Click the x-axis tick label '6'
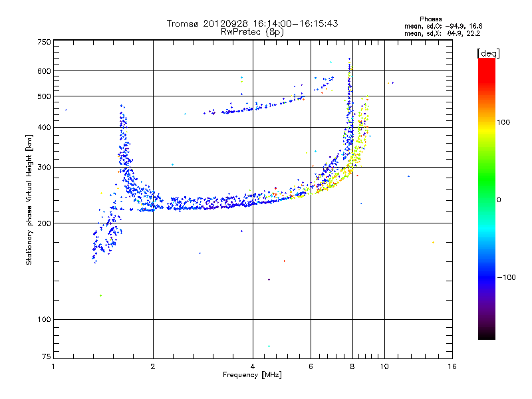 pos(311,366)
